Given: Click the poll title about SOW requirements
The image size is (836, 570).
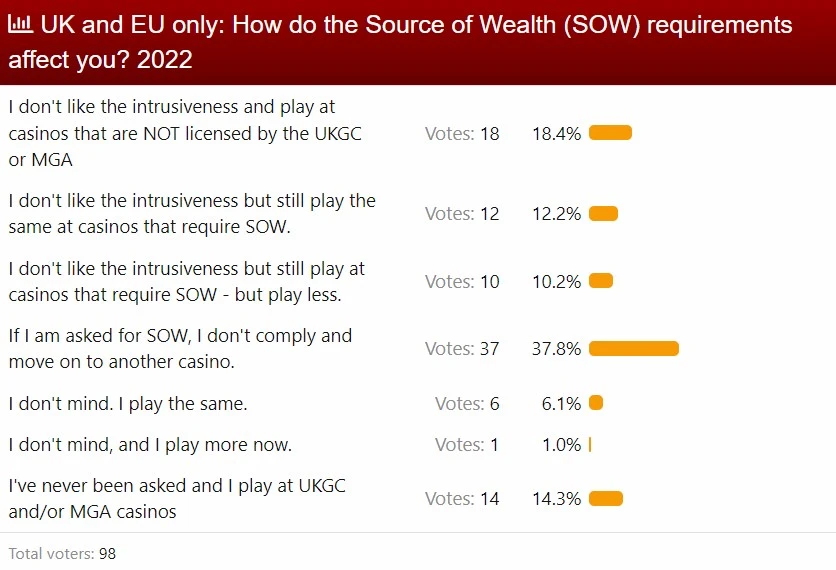Looking at the screenshot, I should coord(400,42).
